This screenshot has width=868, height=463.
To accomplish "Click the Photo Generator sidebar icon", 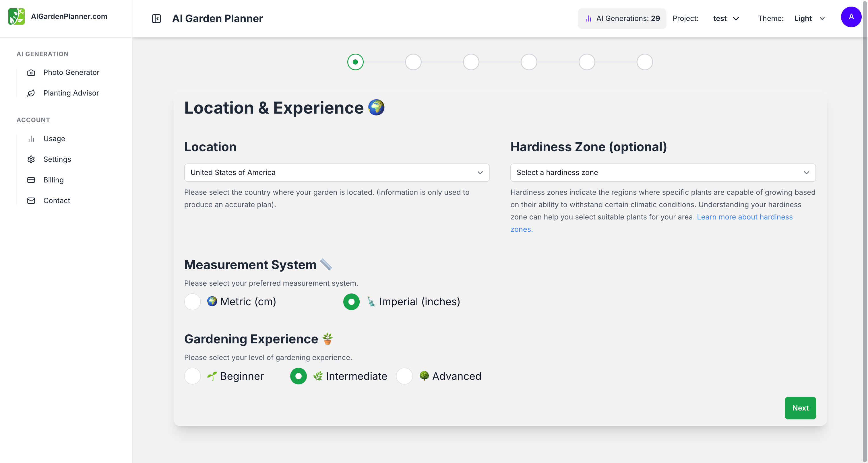I will click(x=32, y=72).
